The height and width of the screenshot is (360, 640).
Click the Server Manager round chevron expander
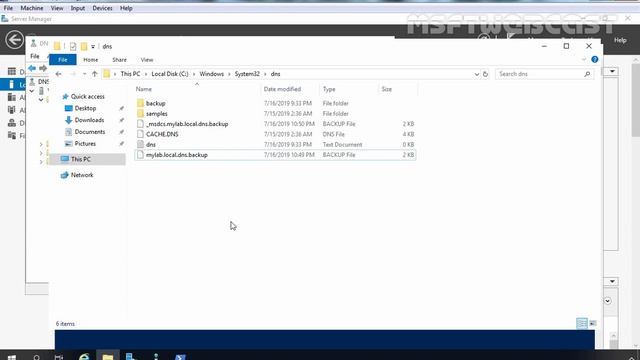tap(608, 301)
